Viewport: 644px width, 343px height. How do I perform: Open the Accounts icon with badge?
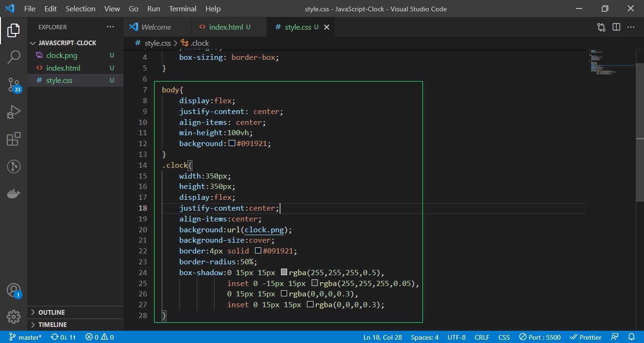point(14,291)
